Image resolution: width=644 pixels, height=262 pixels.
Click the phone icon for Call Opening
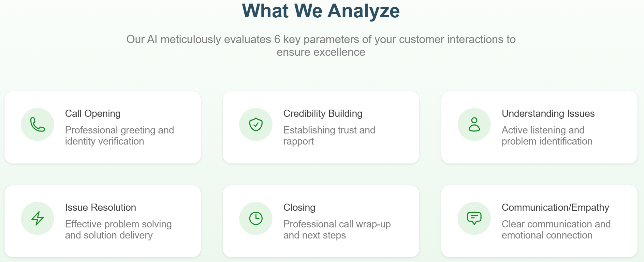pyautogui.click(x=37, y=124)
